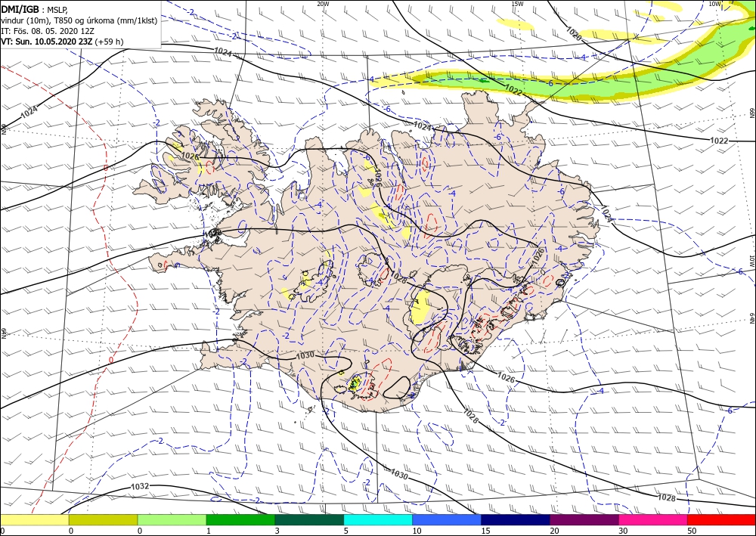Click the light green legend swatch
The height and width of the screenshot is (536, 756).
tap(172, 520)
